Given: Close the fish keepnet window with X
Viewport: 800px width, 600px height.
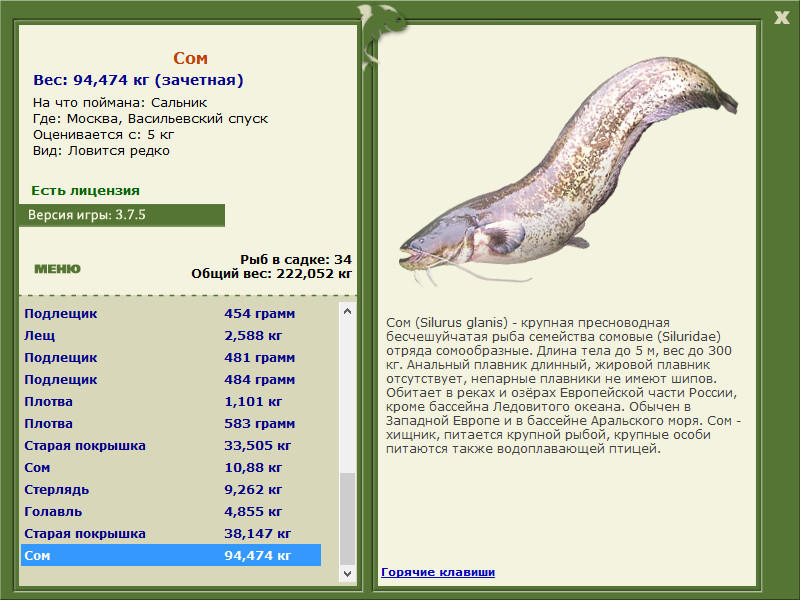Looking at the screenshot, I should pyautogui.click(x=781, y=18).
